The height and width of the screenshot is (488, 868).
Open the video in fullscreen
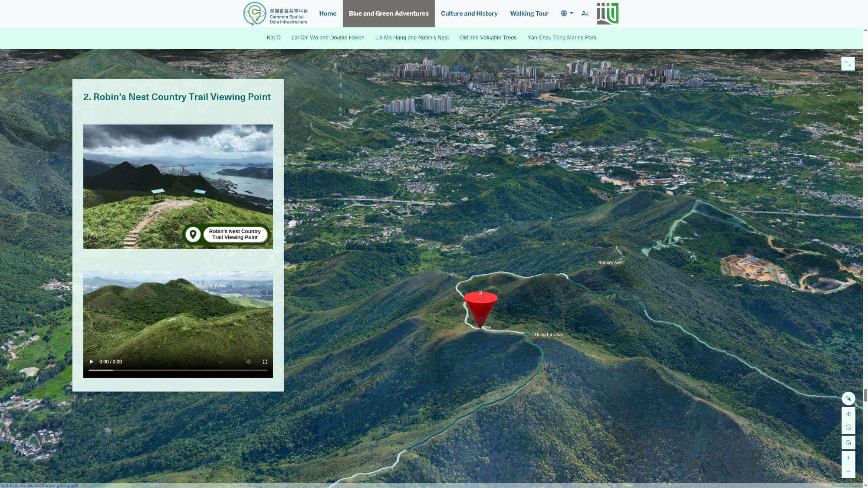(x=265, y=361)
